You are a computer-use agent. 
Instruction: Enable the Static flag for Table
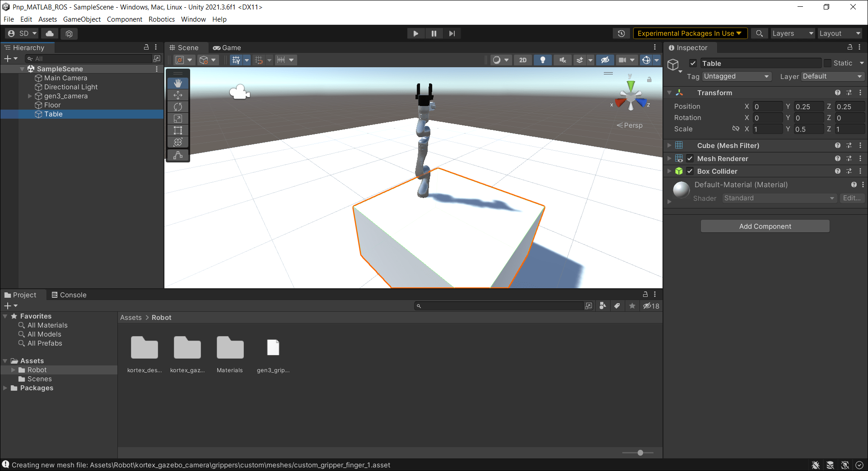828,63
